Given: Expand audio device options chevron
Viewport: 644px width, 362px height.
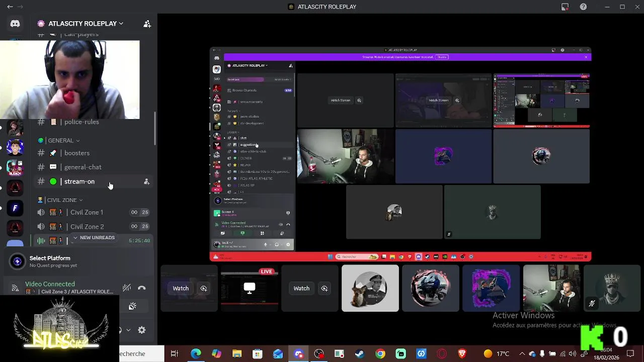Looking at the screenshot, I should point(128,330).
